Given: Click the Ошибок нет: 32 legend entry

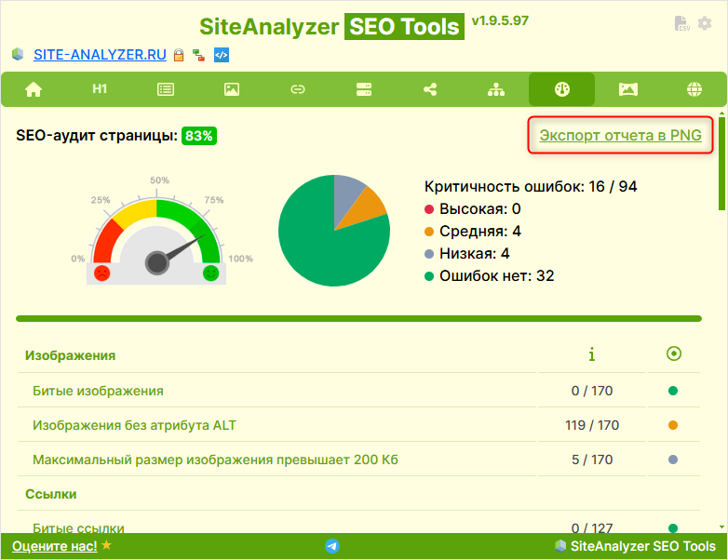Looking at the screenshot, I should point(490,275).
